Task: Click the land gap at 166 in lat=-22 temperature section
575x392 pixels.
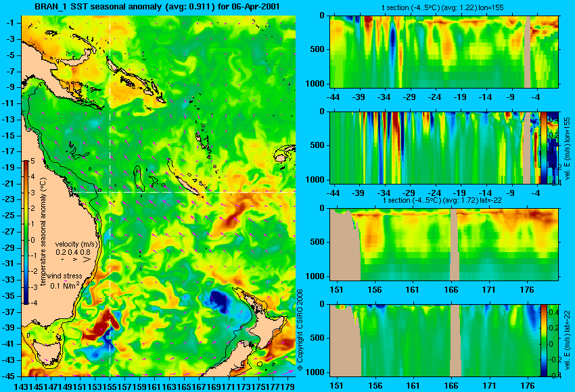Action: [454, 245]
